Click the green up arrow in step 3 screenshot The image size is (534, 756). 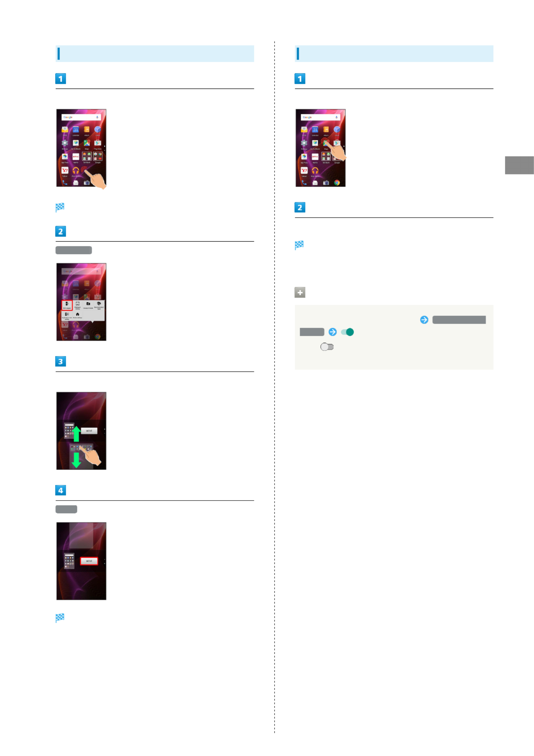[76, 434]
